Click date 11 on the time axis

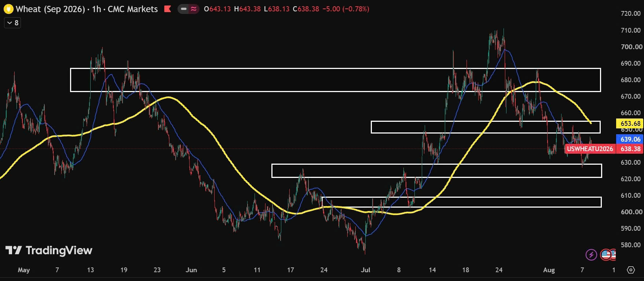[x=257, y=270]
